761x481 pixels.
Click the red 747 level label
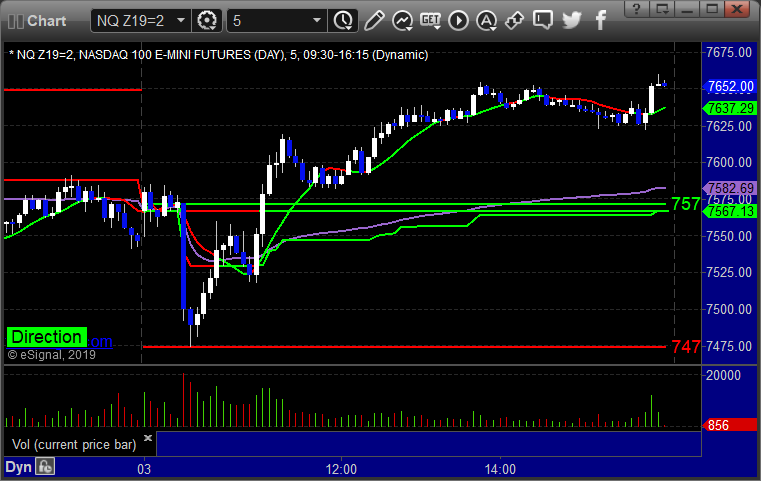coord(685,347)
